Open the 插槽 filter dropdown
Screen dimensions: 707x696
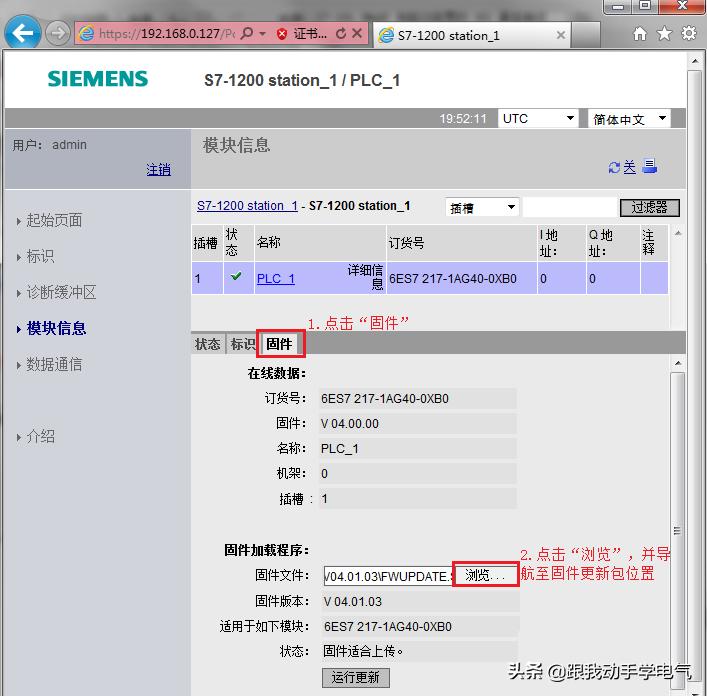tap(482, 207)
